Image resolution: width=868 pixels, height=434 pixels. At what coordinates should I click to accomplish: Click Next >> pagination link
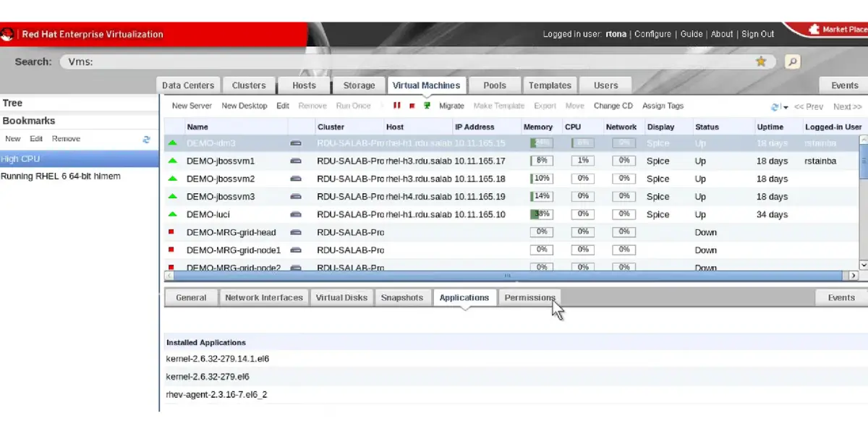point(847,106)
